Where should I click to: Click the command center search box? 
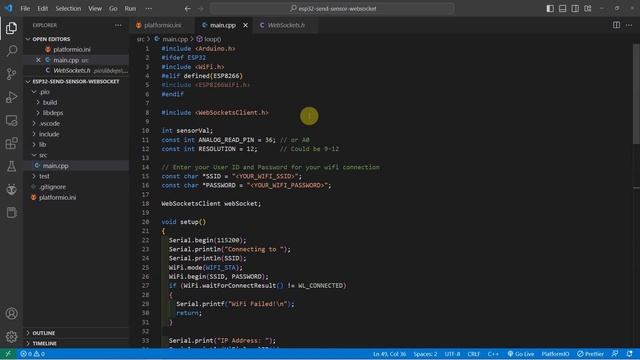pyautogui.click(x=332, y=9)
